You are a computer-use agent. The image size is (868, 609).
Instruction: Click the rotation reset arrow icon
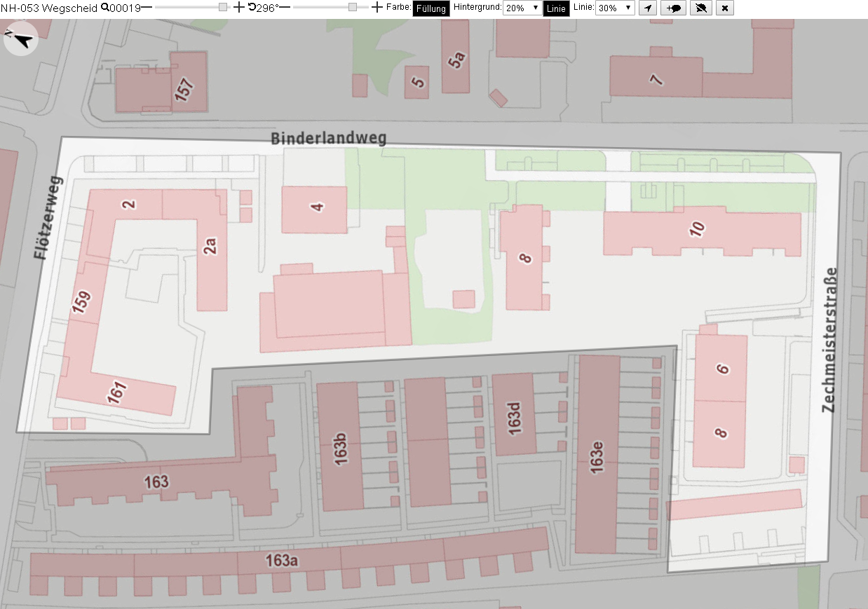[251, 8]
